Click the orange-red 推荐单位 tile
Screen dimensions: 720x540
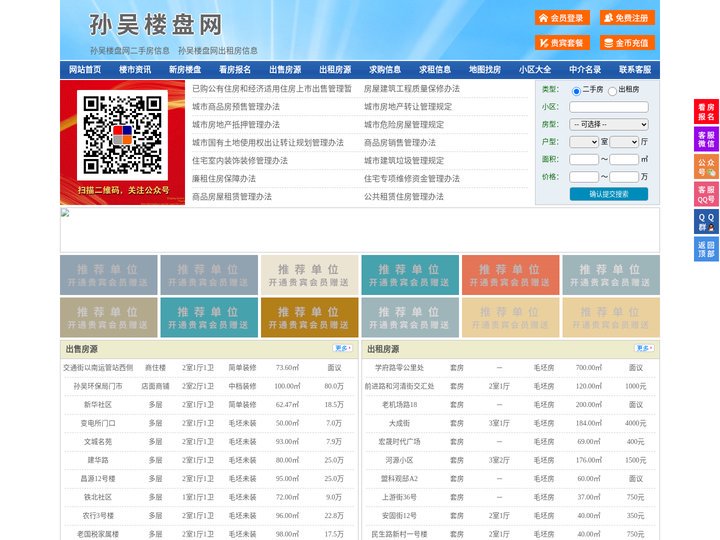point(511,275)
